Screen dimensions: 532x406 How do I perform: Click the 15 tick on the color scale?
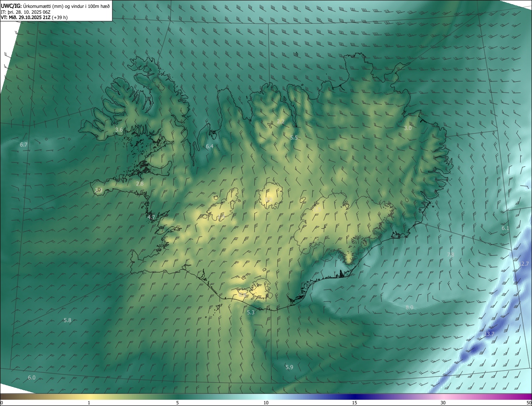355,403
